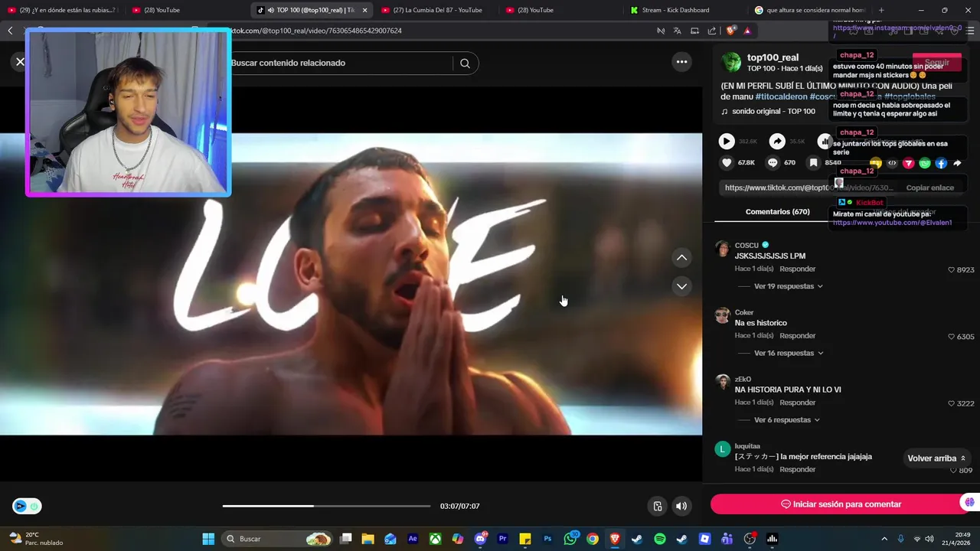This screenshot has height=551, width=980.
Task: Click Iniciar sesión para comentar button
Action: [840, 504]
